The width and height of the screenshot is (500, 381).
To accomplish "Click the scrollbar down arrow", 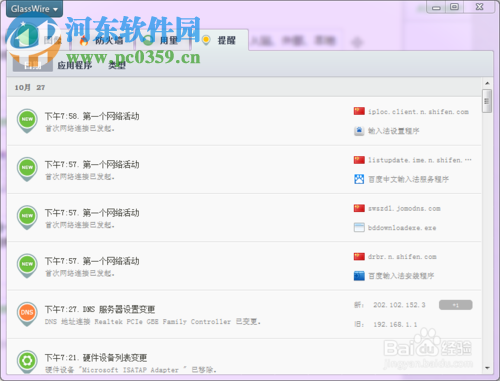I will pos(487,368).
